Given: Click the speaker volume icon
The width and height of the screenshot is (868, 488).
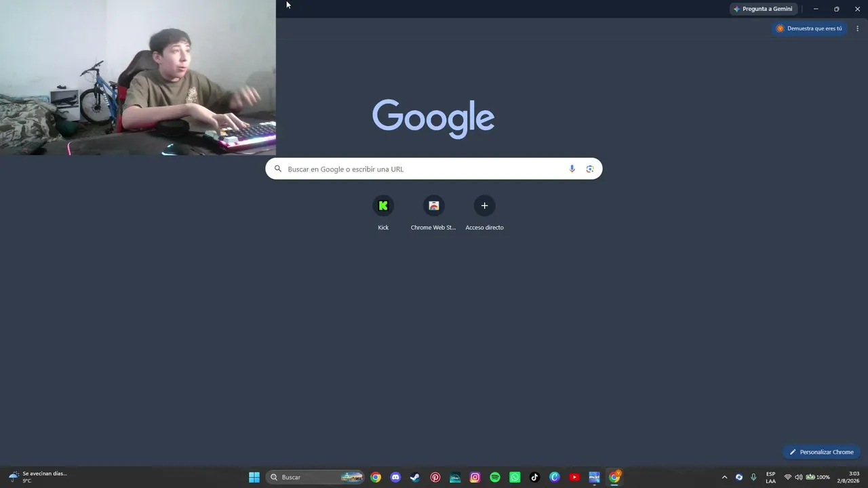Looking at the screenshot, I should click(798, 477).
